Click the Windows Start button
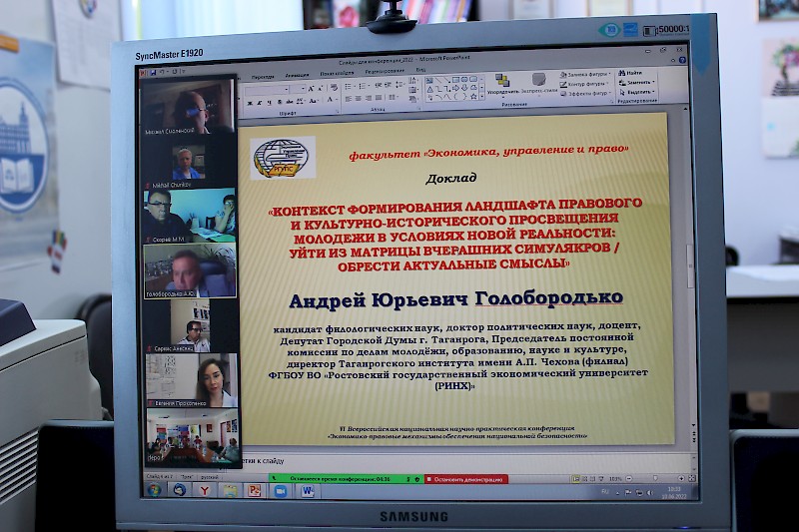 coord(154,489)
